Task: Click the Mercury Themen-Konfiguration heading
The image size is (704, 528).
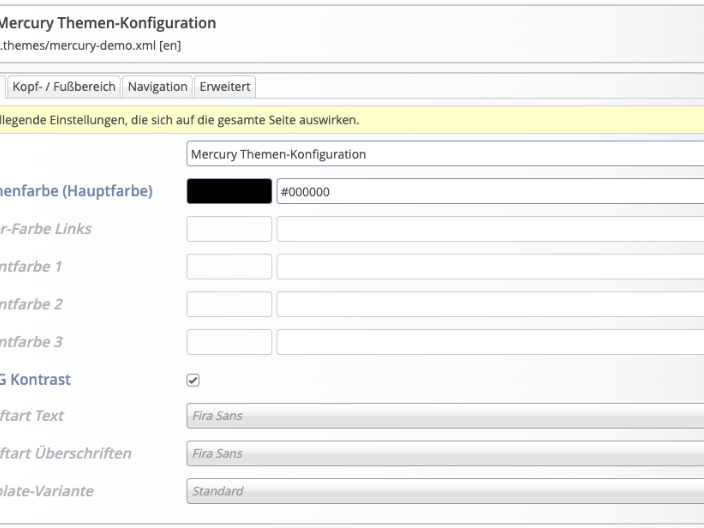Action: pyautogui.click(x=108, y=23)
